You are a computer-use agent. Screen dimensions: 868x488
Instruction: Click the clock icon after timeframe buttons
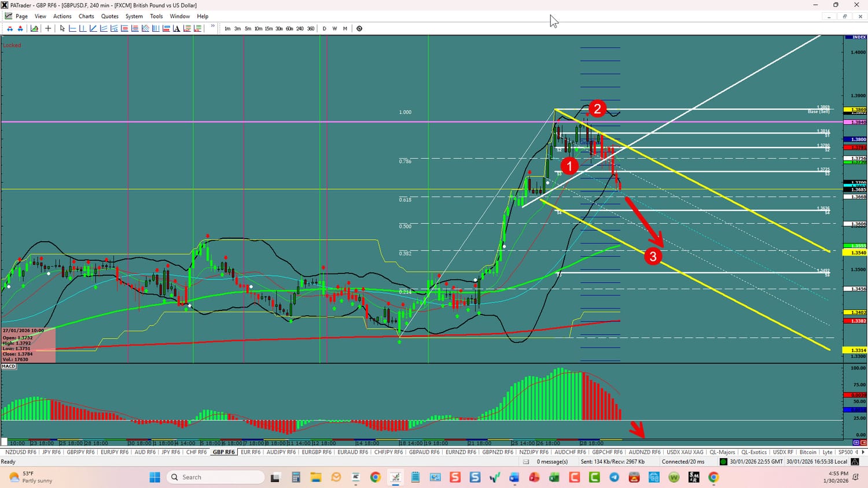pyautogui.click(x=359, y=28)
